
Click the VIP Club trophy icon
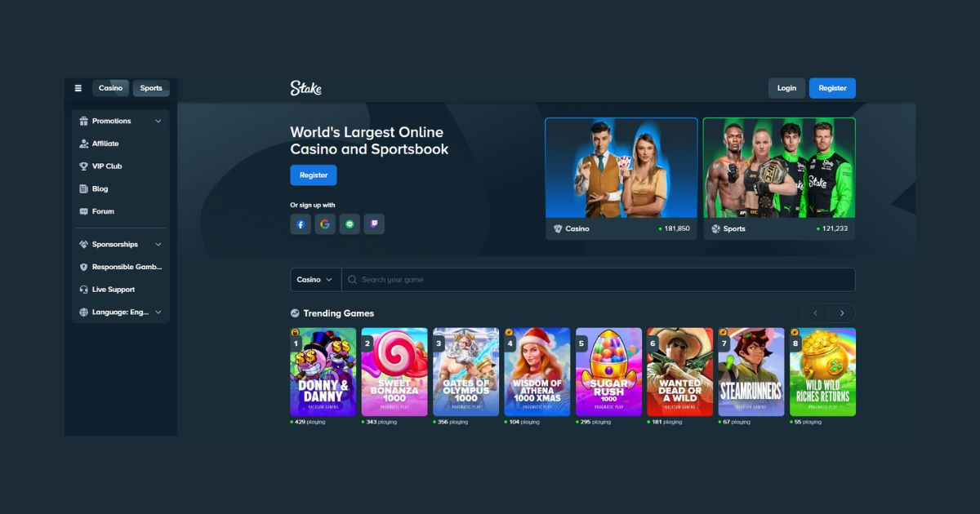click(x=83, y=166)
